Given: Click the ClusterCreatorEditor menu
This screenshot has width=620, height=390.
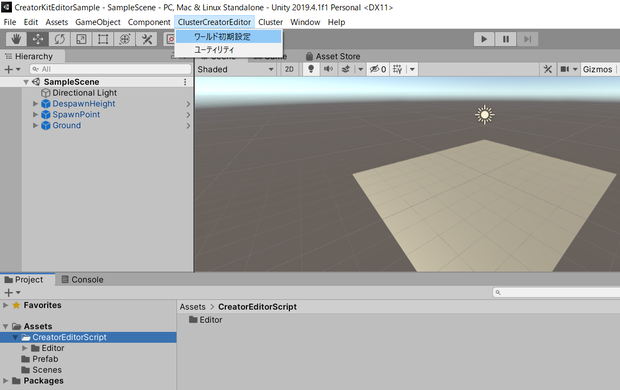Looking at the screenshot, I should coord(214,22).
